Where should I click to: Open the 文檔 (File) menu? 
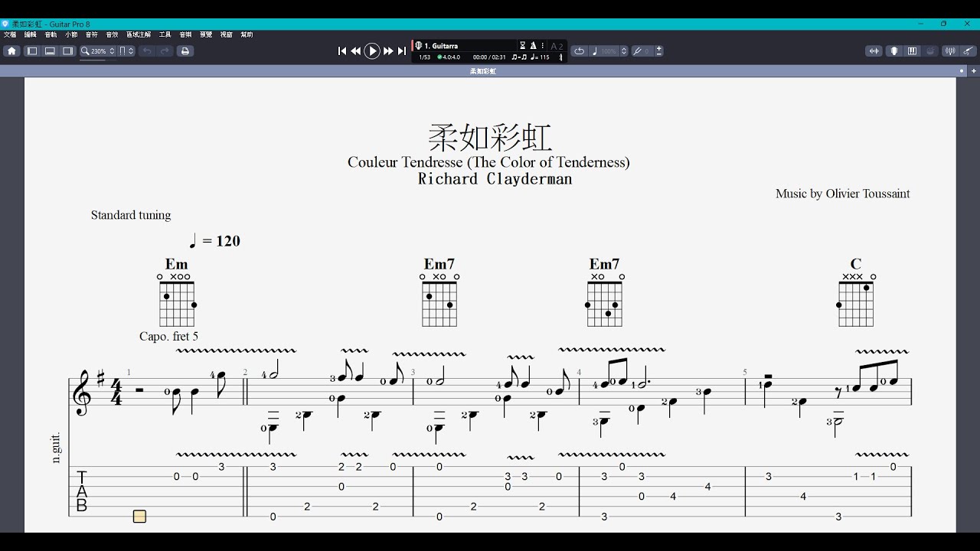pos(10,34)
